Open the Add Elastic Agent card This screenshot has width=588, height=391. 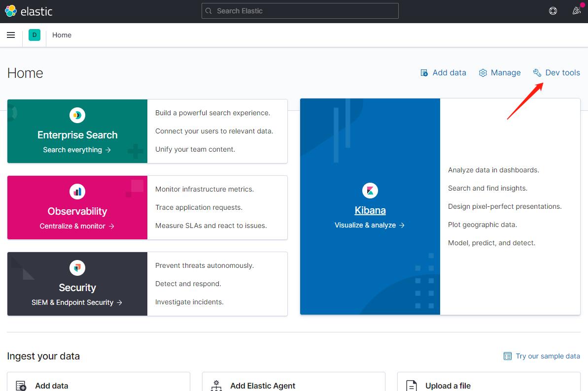tap(294, 382)
